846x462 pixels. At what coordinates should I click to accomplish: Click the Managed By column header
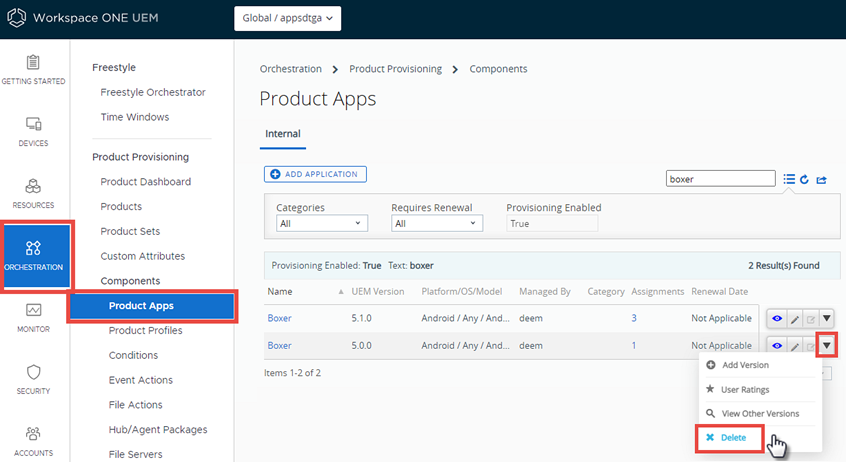coord(545,291)
